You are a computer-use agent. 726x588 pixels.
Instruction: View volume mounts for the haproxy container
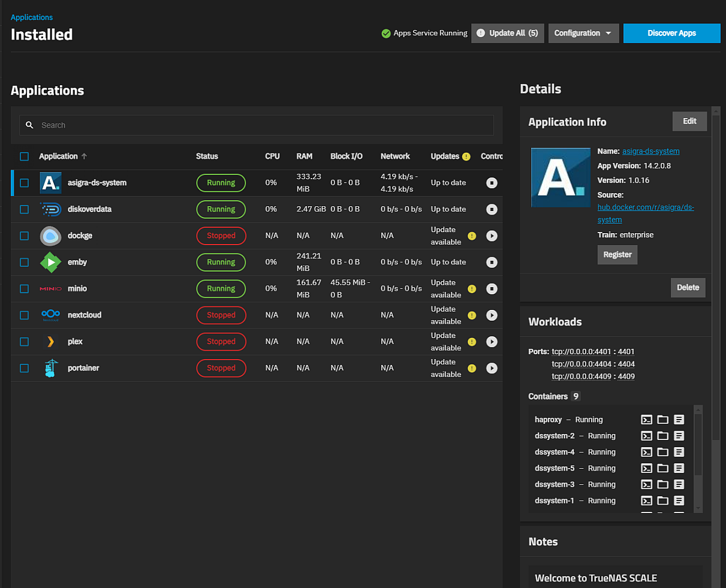tap(662, 420)
